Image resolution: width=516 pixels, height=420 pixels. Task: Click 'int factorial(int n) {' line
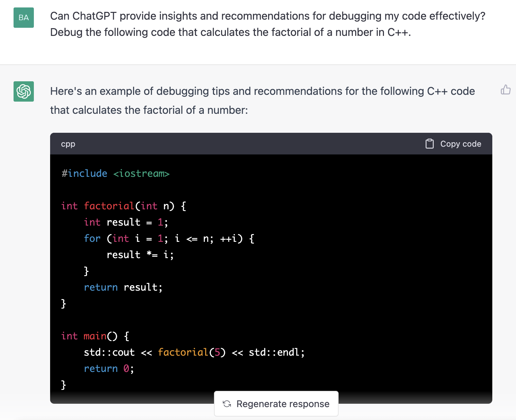(124, 206)
